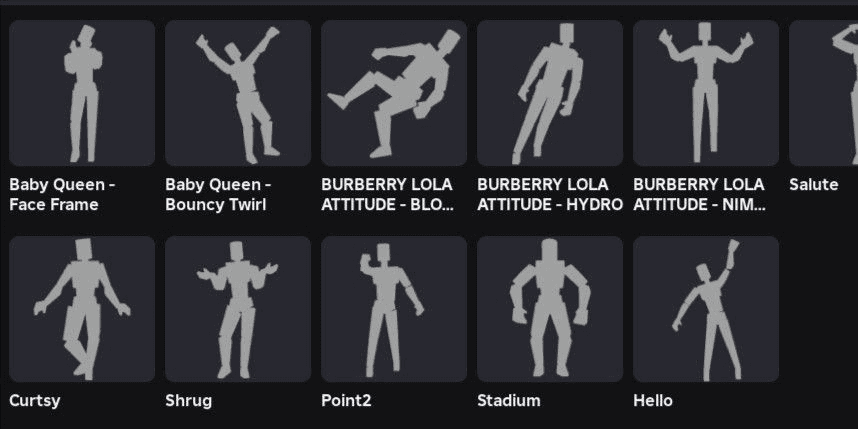
Task: Click the Stadium text label
Action: point(508,401)
